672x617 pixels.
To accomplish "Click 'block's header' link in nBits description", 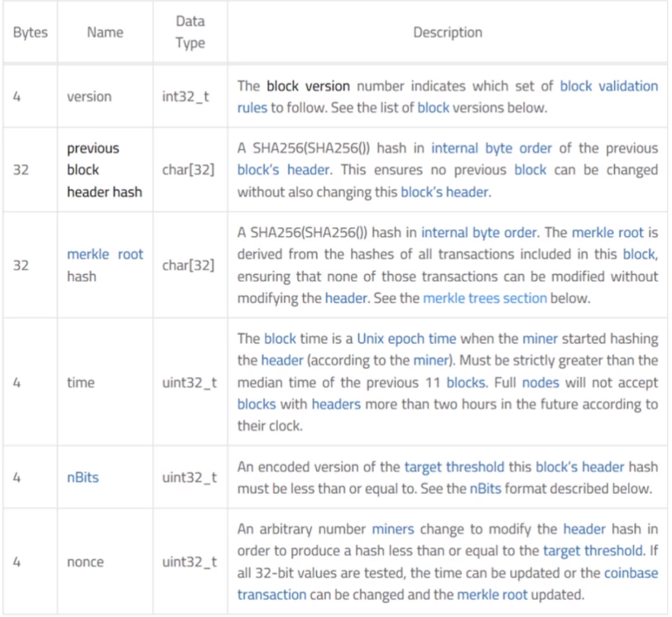I will coord(580,466).
